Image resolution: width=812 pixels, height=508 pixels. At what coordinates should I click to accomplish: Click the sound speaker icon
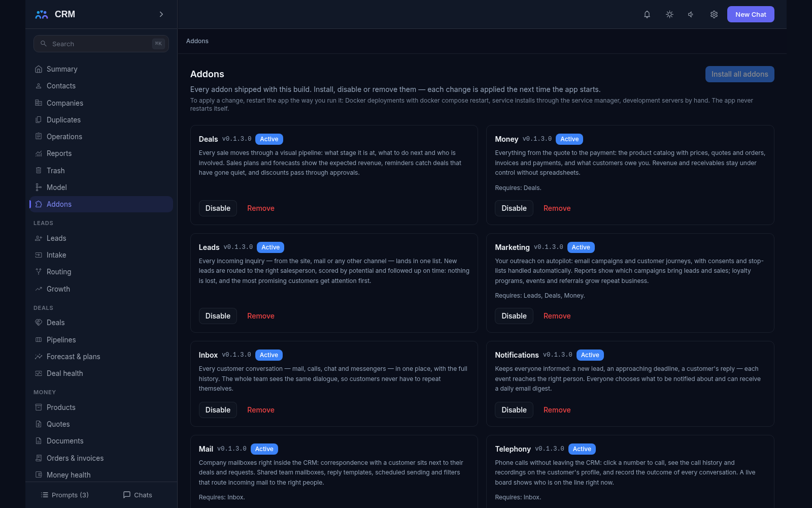click(691, 14)
